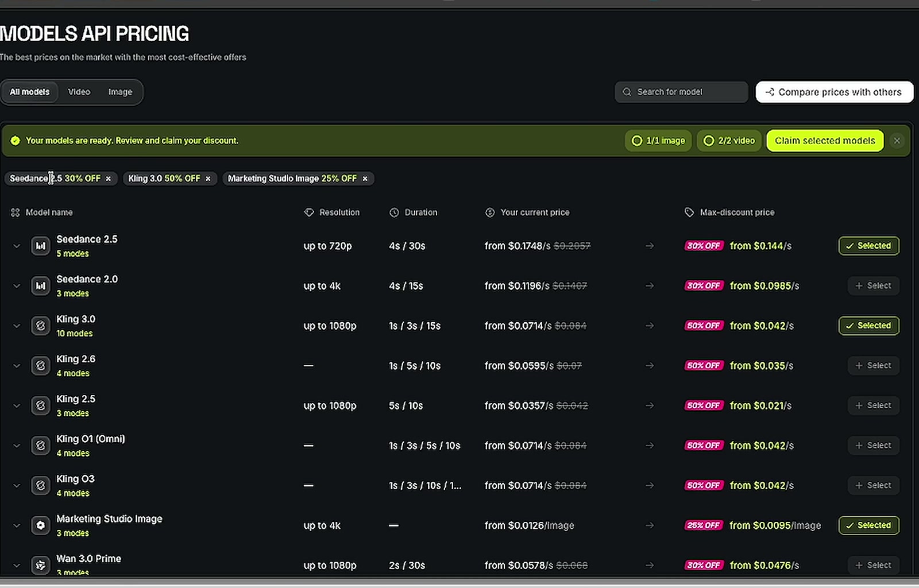Dismiss the models ready banner
919x588 pixels.
point(897,141)
